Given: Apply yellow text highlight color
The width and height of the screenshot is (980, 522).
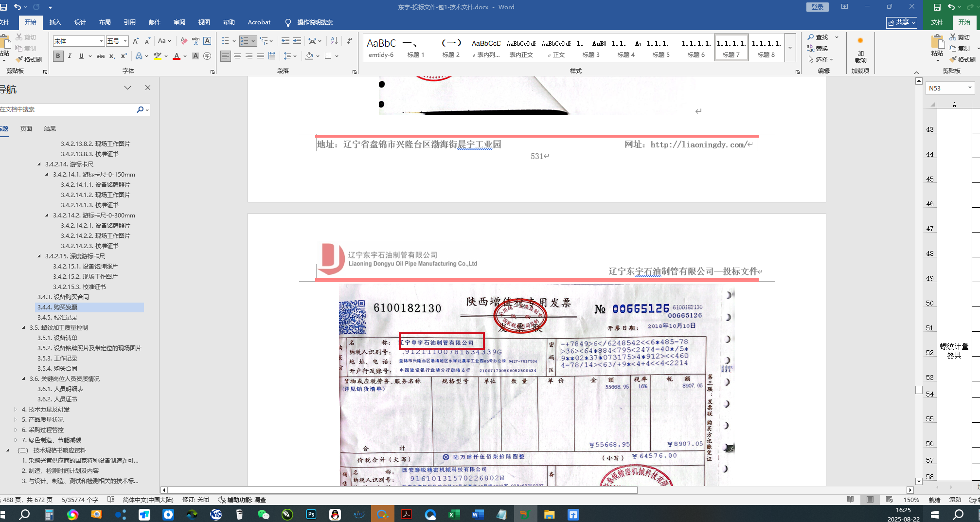Looking at the screenshot, I should 157,56.
